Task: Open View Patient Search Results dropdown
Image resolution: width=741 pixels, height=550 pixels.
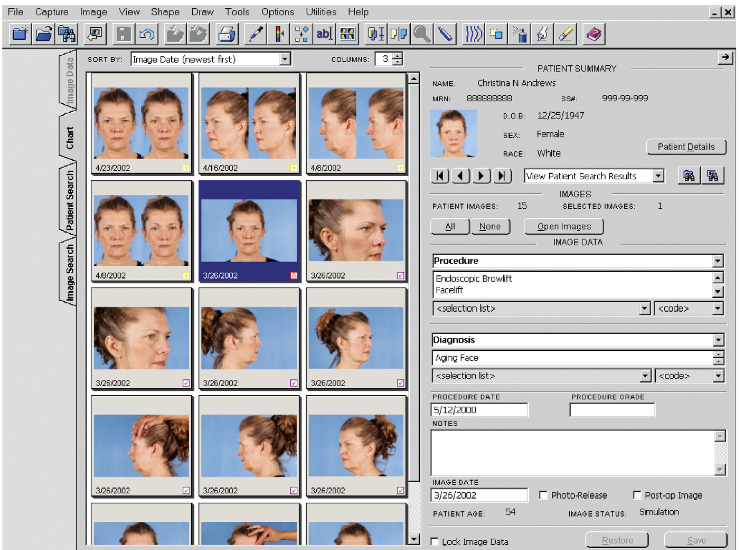Action: (658, 176)
